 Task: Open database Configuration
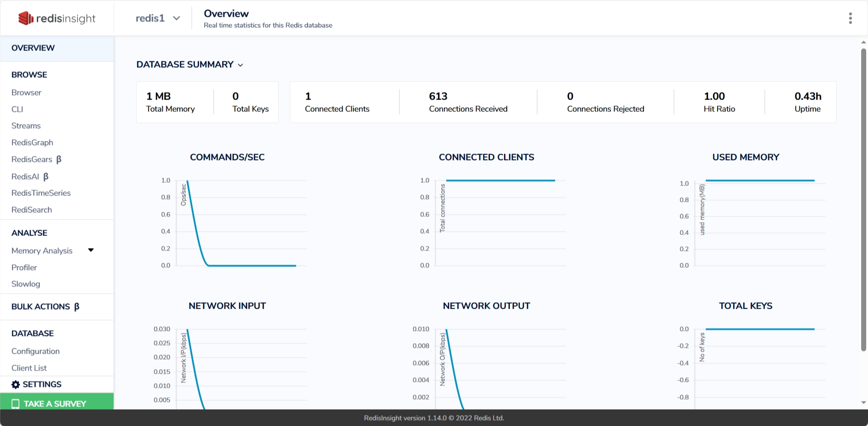point(35,351)
